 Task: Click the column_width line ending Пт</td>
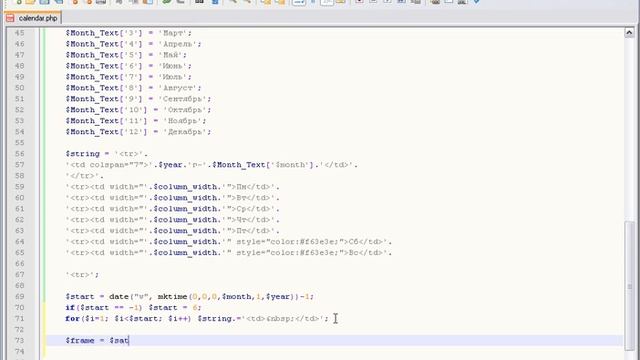click(173, 231)
